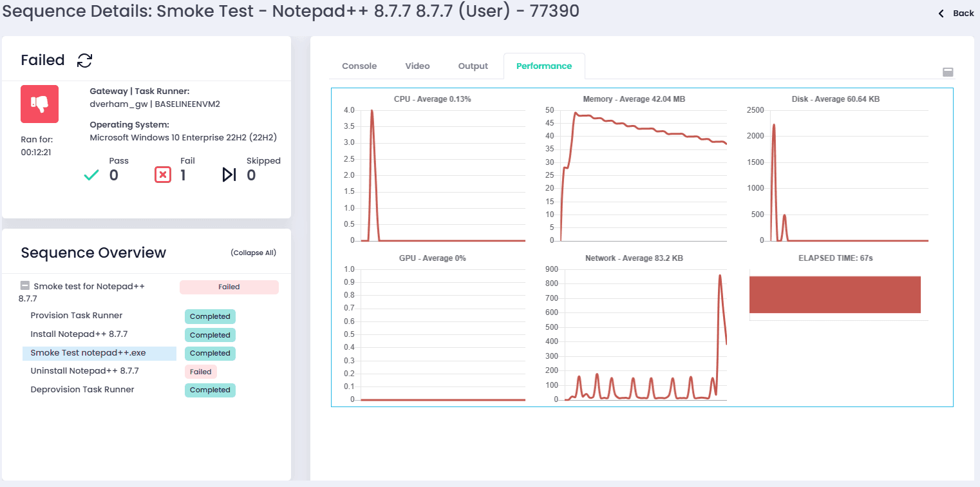
Task: Select the Uninstall Notepad++ 8.7.7 step
Action: click(x=84, y=371)
